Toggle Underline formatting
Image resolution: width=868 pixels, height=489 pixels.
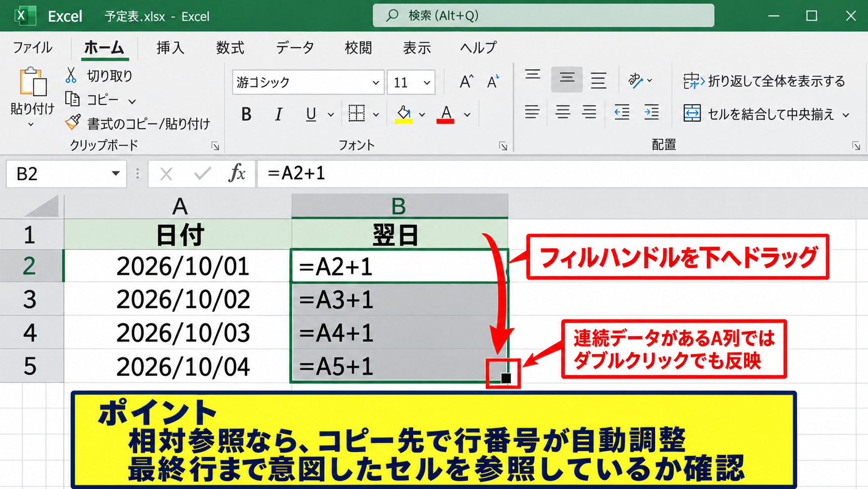point(311,114)
